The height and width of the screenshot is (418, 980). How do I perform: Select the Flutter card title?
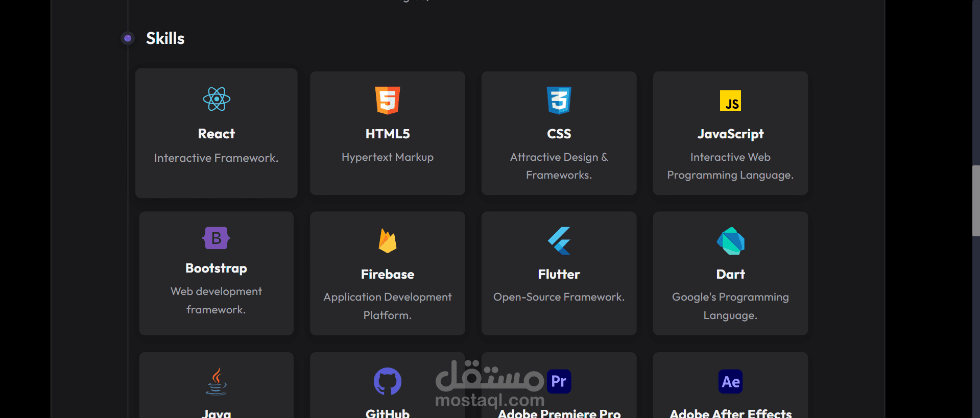[x=559, y=275]
